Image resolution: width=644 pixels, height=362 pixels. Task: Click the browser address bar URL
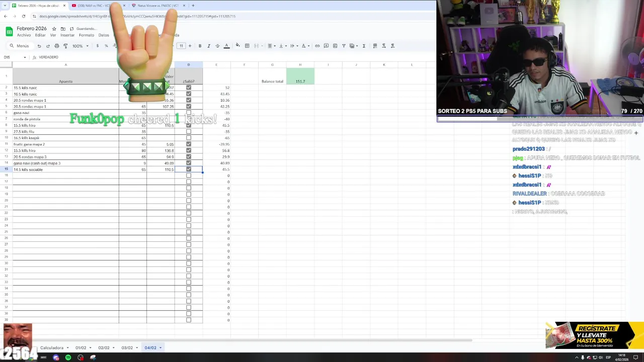coord(137,16)
